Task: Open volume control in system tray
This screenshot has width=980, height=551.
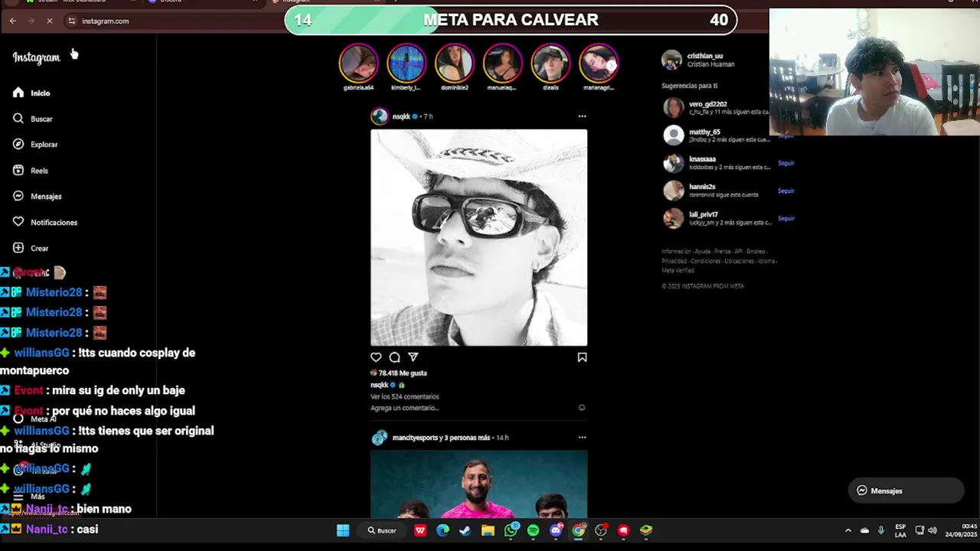Action: click(x=932, y=530)
